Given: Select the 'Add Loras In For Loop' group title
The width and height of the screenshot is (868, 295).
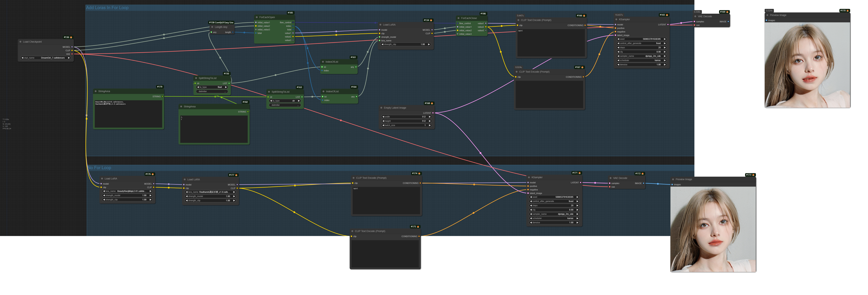Looking at the screenshot, I should [x=107, y=7].
